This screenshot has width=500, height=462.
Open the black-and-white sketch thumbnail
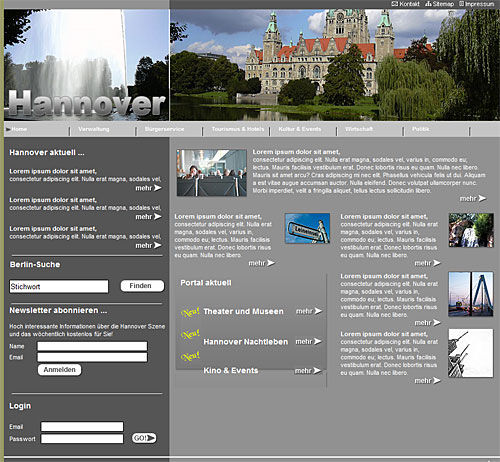471,353
